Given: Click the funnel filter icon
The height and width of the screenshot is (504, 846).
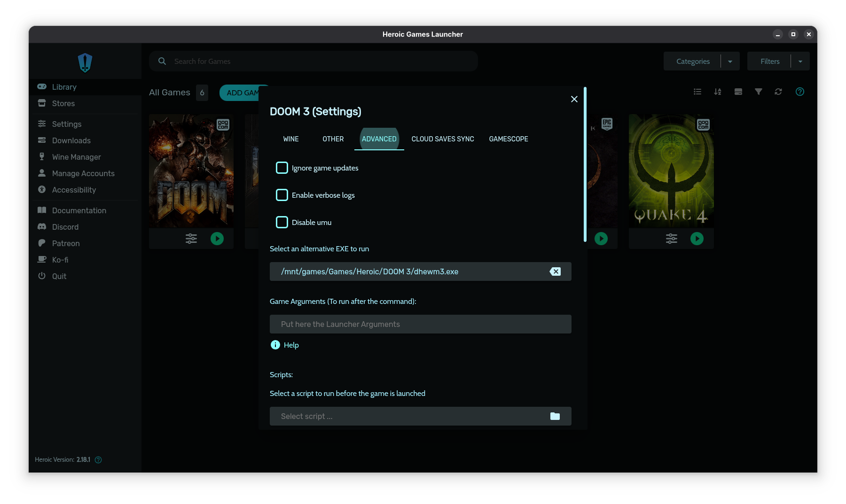Looking at the screenshot, I should (x=759, y=92).
